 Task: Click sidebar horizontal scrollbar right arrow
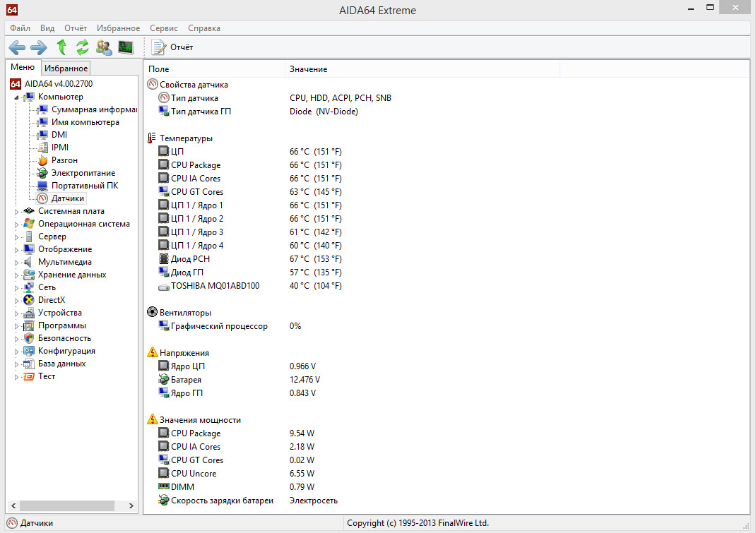[131, 505]
